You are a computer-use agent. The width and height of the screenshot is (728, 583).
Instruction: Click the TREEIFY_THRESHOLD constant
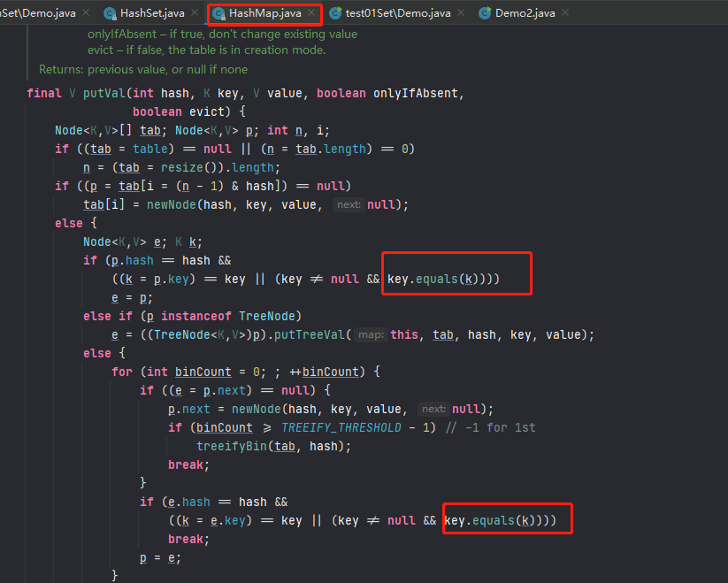click(341, 427)
